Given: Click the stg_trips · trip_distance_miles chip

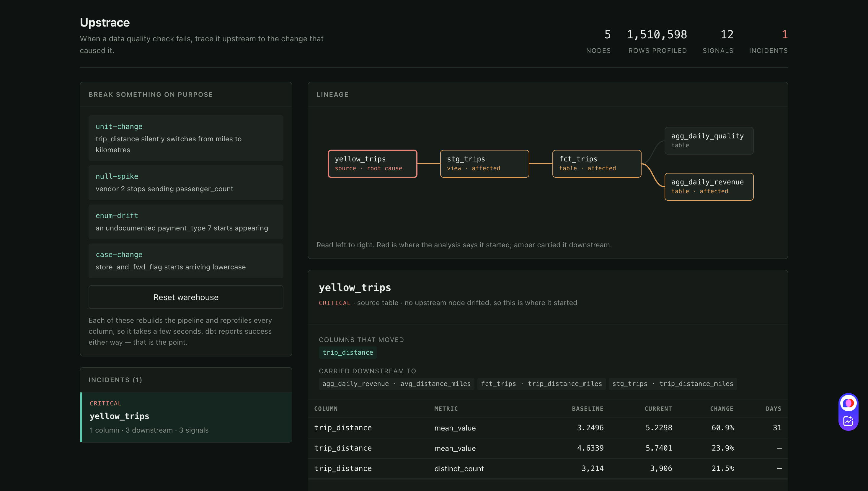Looking at the screenshot, I should point(673,384).
